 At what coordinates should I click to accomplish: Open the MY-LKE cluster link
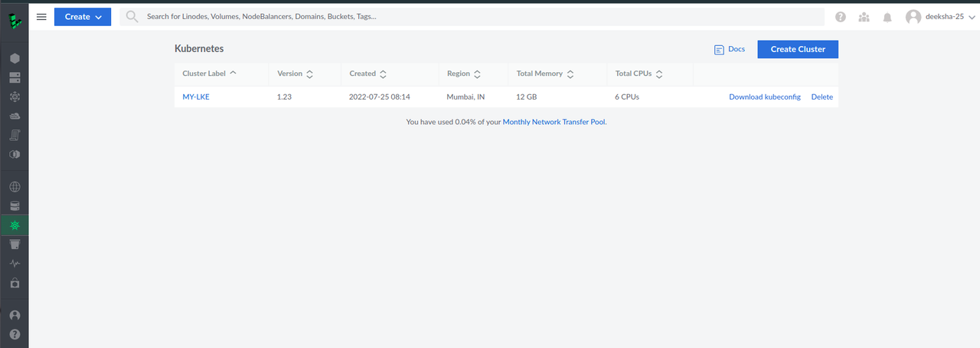tap(196, 97)
